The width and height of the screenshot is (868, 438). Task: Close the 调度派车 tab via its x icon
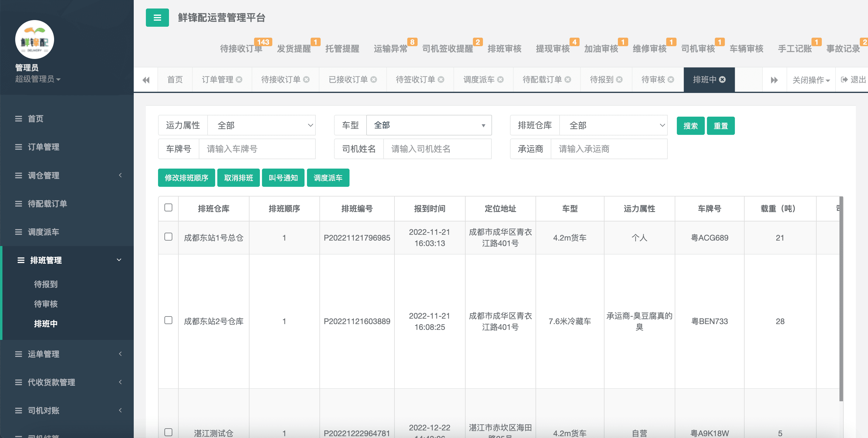pos(500,80)
